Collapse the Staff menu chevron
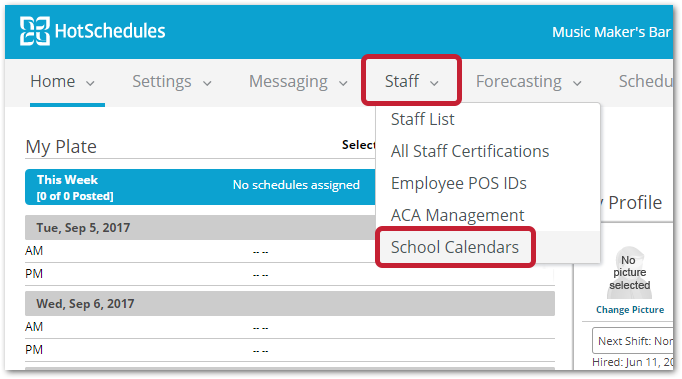 [434, 83]
